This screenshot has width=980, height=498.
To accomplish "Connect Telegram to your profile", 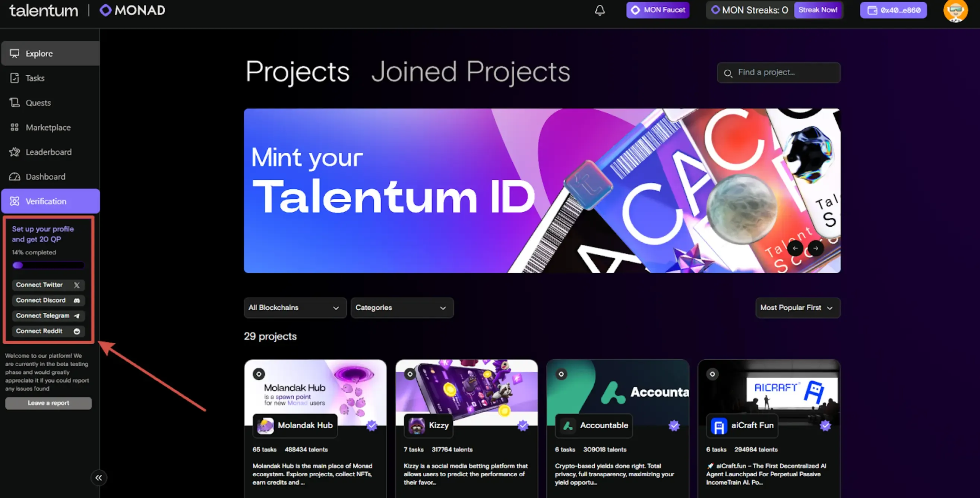I will click(x=48, y=315).
